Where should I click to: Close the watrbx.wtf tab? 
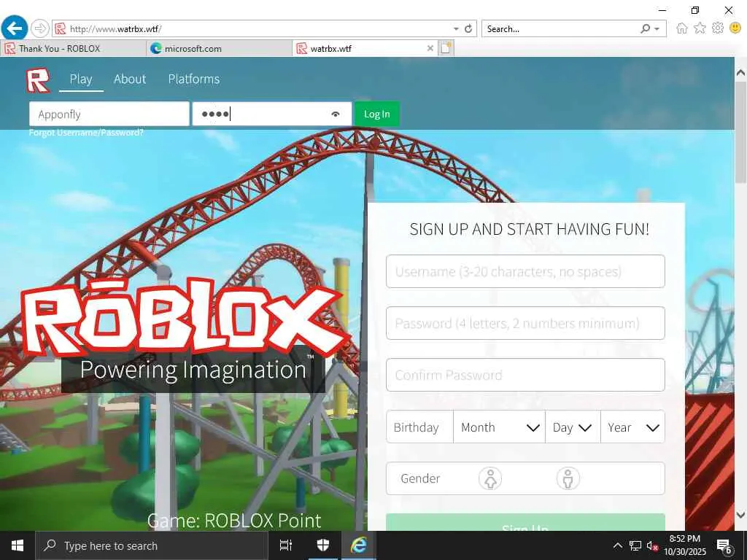pos(430,48)
